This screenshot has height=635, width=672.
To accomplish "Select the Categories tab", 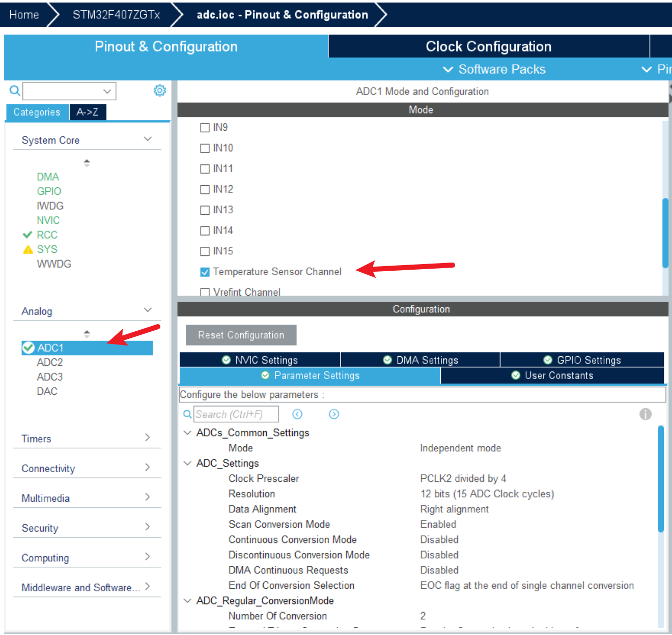I will (37, 112).
